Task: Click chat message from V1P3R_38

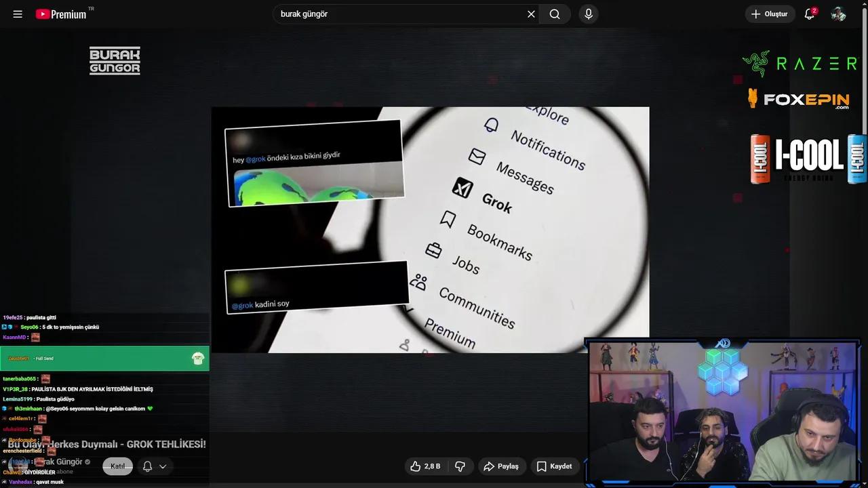Action: click(78, 389)
